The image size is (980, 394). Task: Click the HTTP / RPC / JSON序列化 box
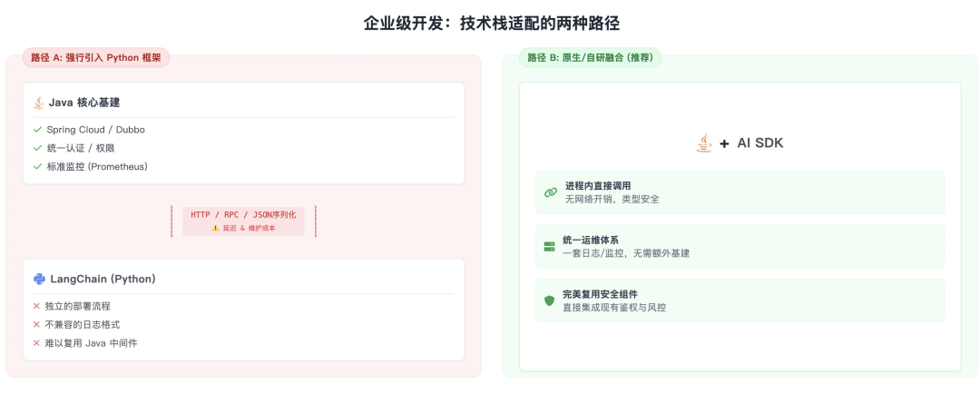point(243,221)
